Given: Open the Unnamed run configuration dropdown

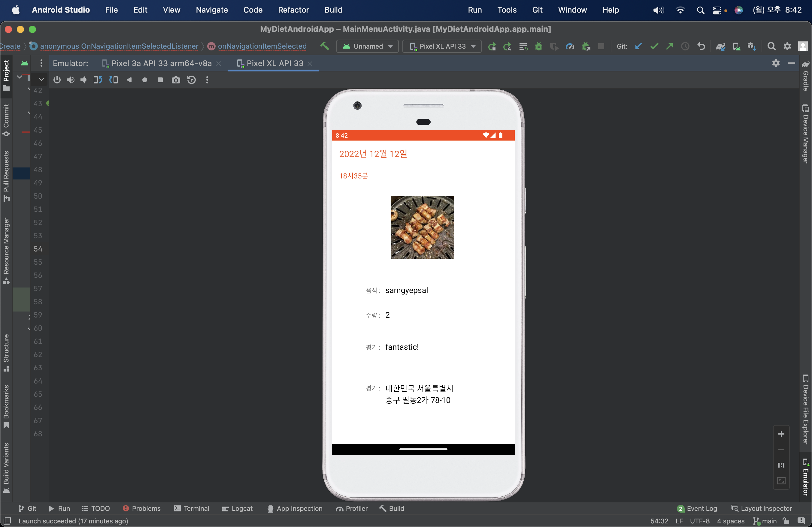Looking at the screenshot, I should click(368, 46).
